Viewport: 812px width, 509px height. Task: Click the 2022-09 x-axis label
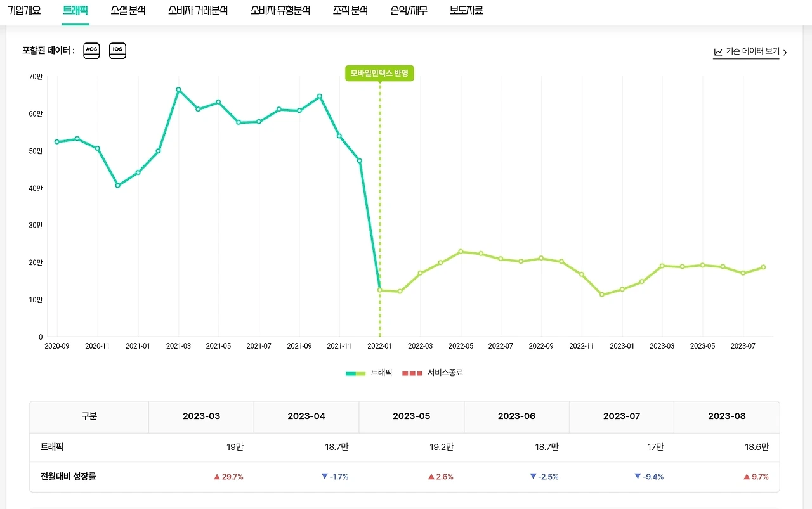click(x=541, y=346)
